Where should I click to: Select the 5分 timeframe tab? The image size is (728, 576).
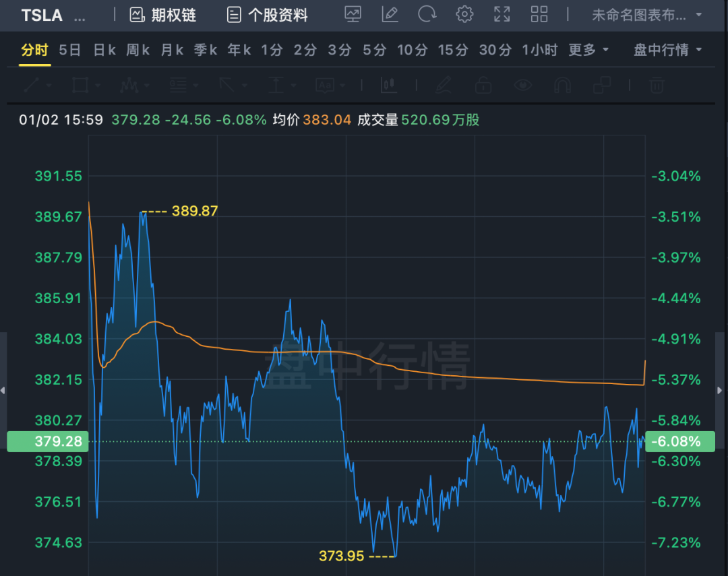(374, 50)
